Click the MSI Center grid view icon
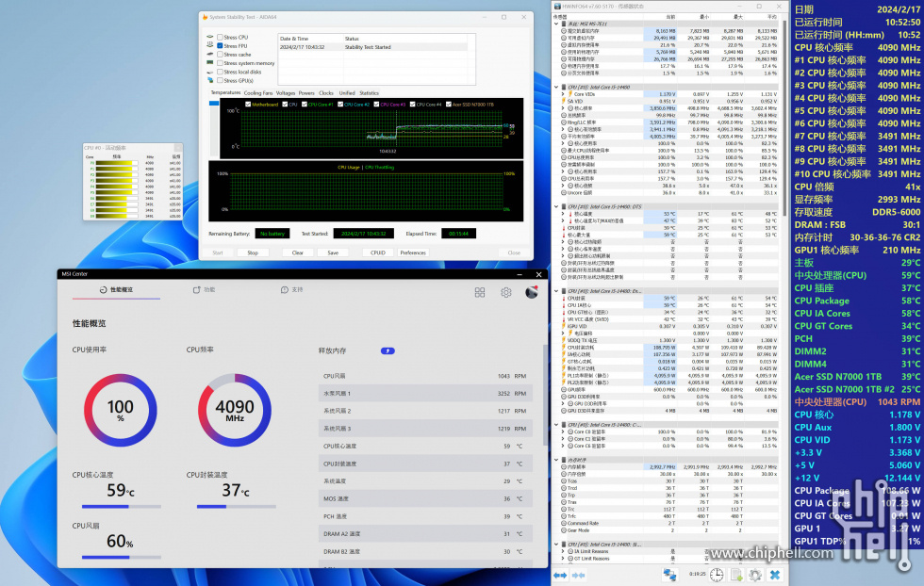The height and width of the screenshot is (586, 924). 480,292
